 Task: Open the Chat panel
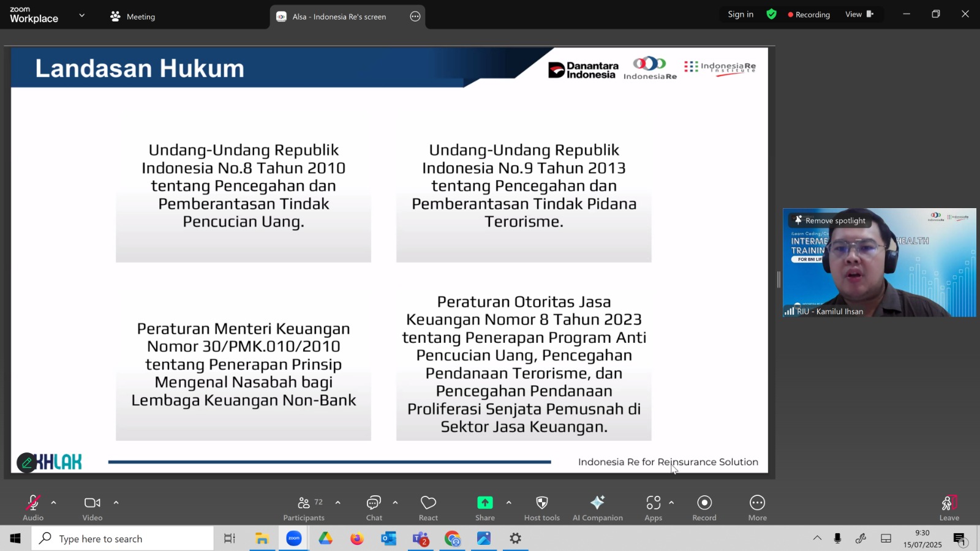click(374, 508)
